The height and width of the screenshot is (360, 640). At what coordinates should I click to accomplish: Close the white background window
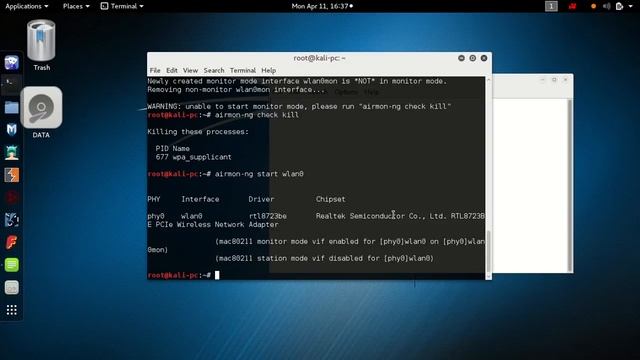(565, 80)
